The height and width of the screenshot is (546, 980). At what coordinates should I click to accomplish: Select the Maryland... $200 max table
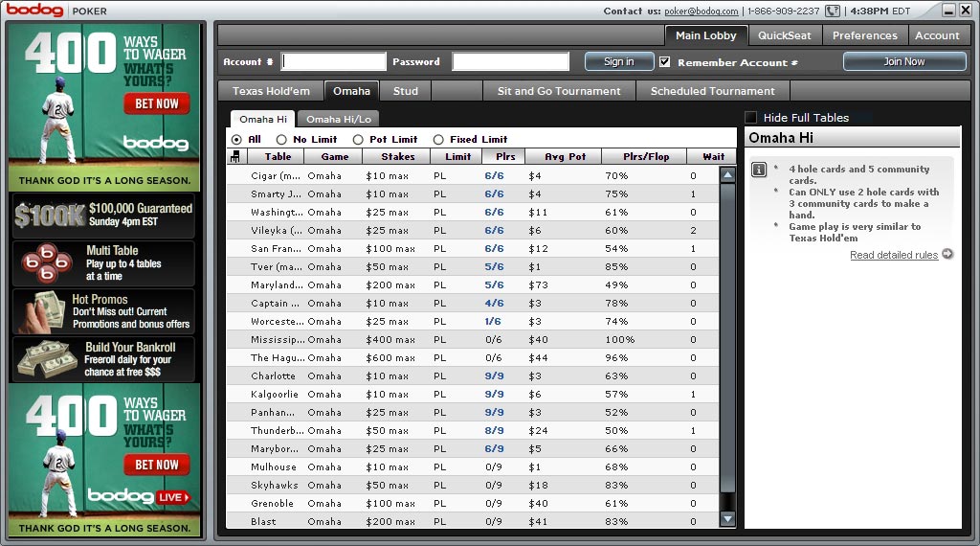click(x=473, y=284)
